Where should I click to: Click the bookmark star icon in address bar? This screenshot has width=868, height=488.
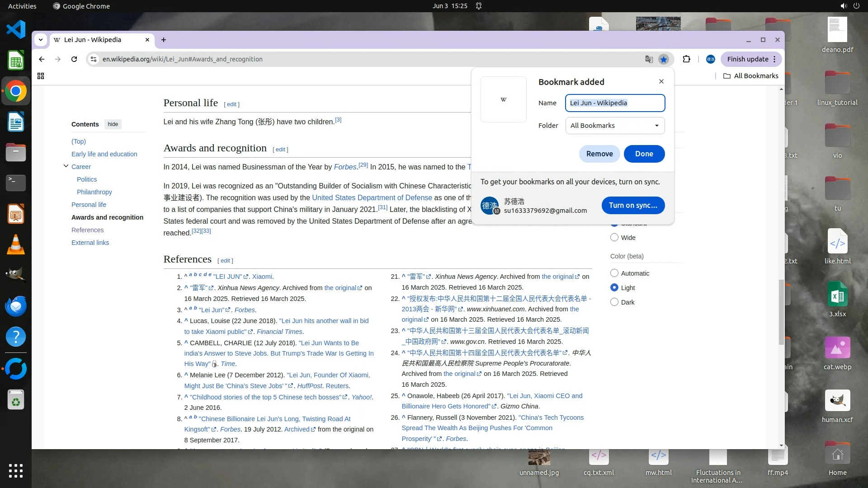coord(663,59)
